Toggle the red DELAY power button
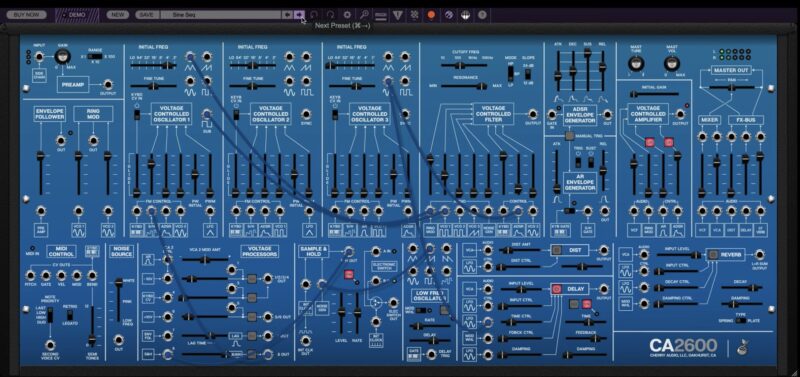Image resolution: width=800 pixels, height=377 pixels. (557, 289)
